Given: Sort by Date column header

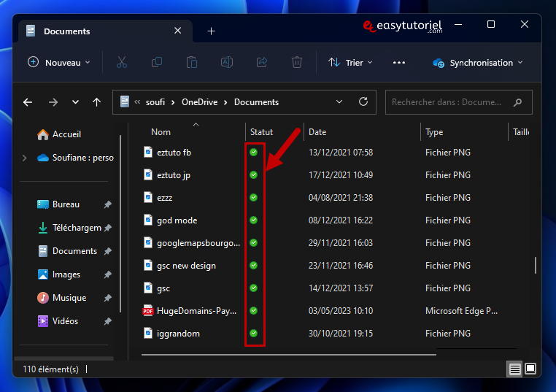Looking at the screenshot, I should [317, 132].
